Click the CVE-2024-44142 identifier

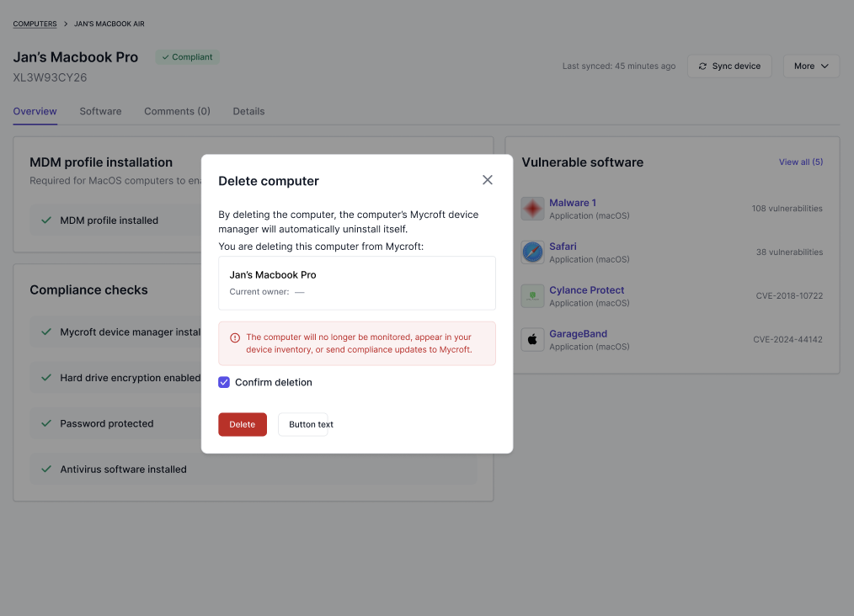787,340
